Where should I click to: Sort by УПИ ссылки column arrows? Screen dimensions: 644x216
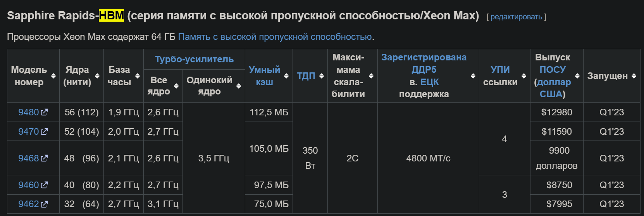click(524, 76)
